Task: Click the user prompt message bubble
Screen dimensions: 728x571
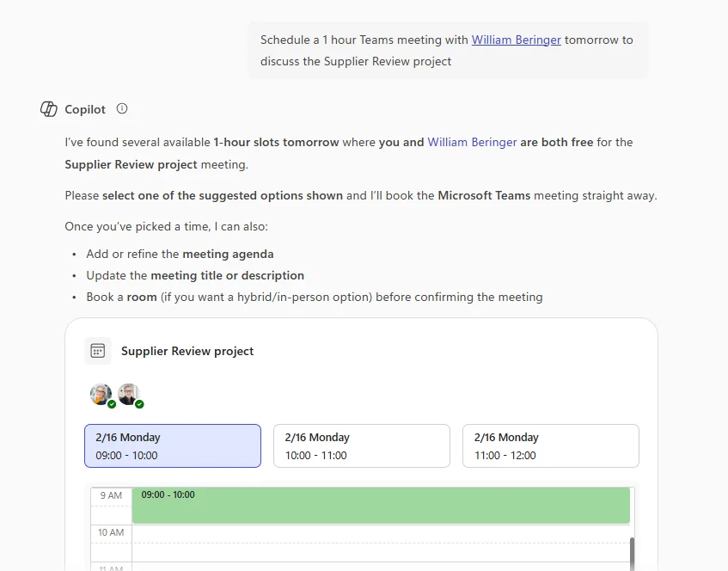Action: point(447,51)
